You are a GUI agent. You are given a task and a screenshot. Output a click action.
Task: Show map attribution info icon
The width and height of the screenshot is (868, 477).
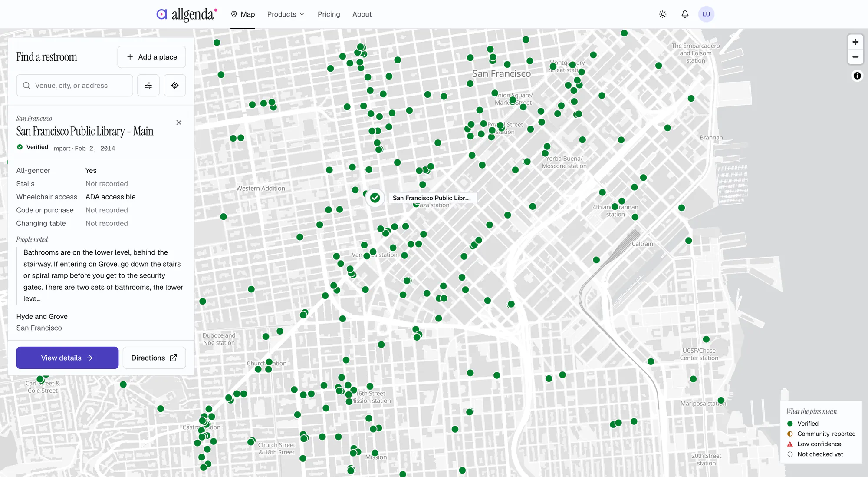point(857,76)
